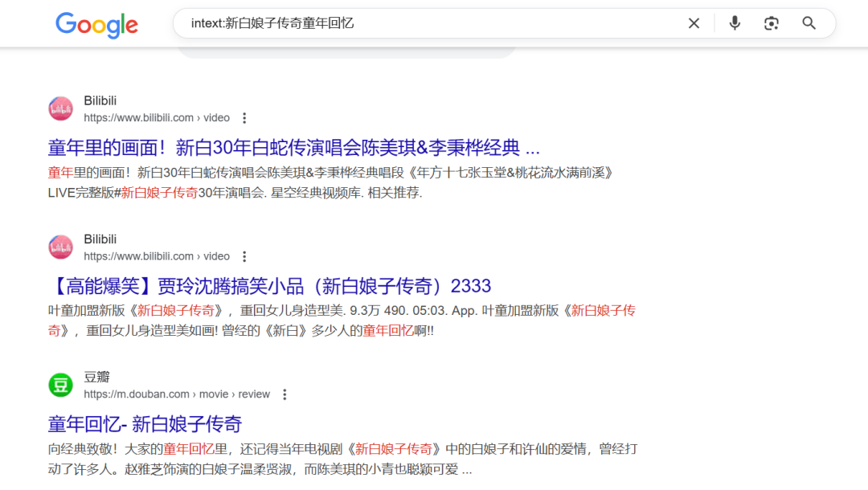Click the Douban favicon on the third result
The width and height of the screenshot is (868, 490).
click(60, 385)
